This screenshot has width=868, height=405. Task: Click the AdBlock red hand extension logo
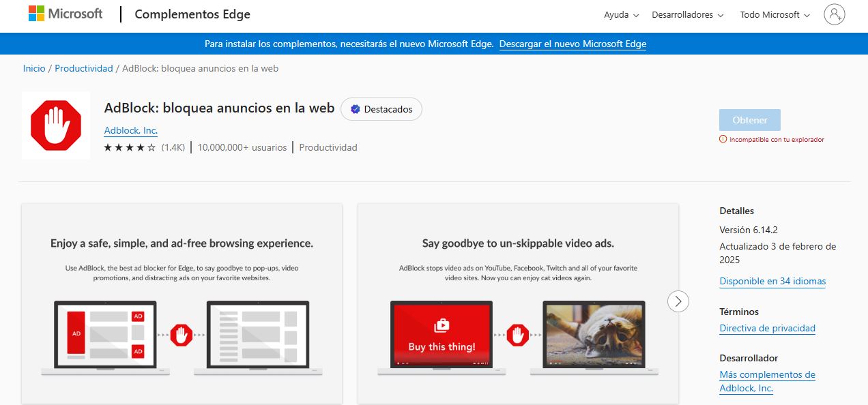click(x=55, y=125)
